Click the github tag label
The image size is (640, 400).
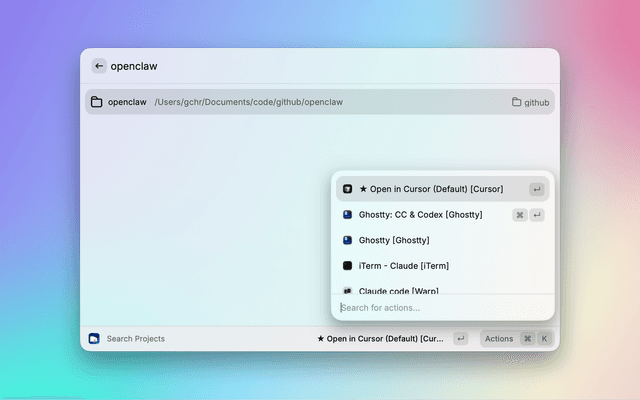click(x=537, y=102)
